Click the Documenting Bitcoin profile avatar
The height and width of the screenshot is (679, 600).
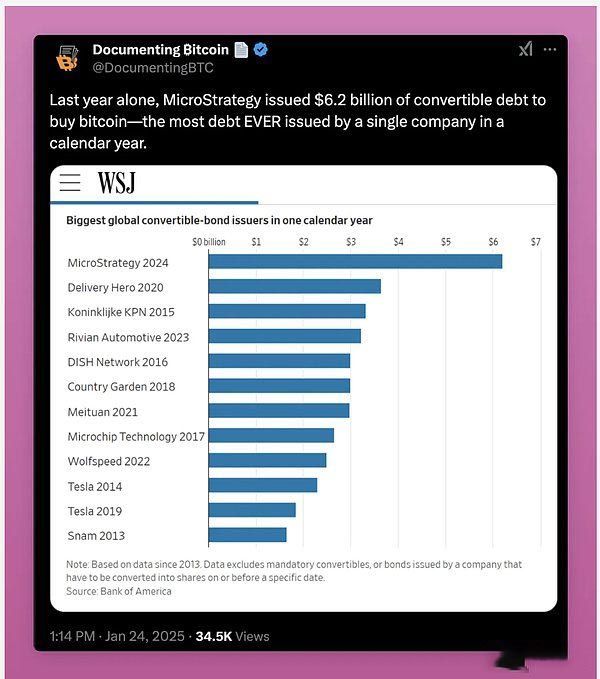point(68,58)
